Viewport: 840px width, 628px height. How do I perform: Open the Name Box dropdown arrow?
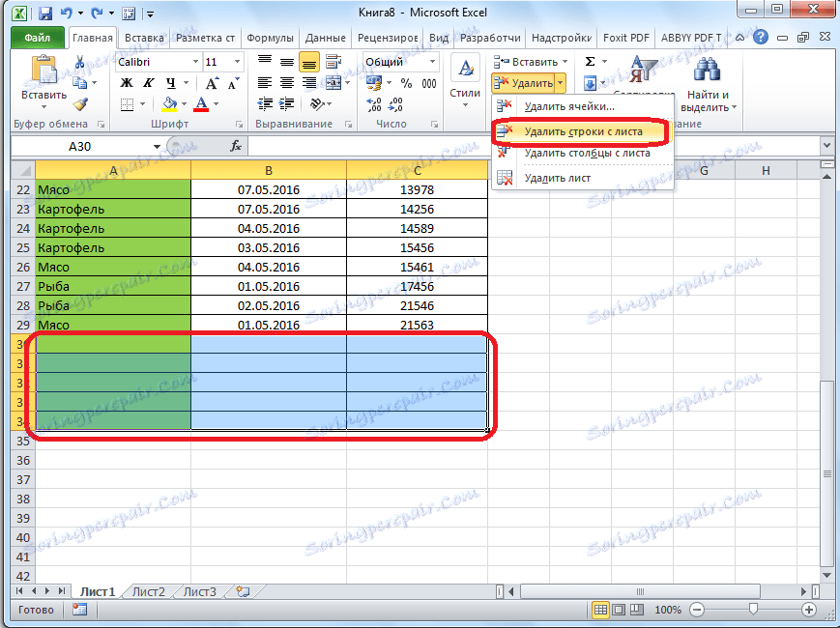pos(158,146)
